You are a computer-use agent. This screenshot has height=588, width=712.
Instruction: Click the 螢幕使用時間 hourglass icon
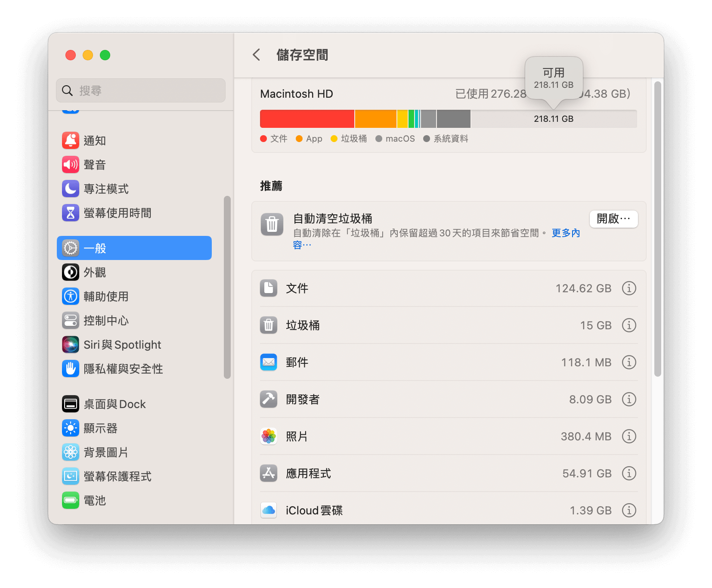point(71,213)
